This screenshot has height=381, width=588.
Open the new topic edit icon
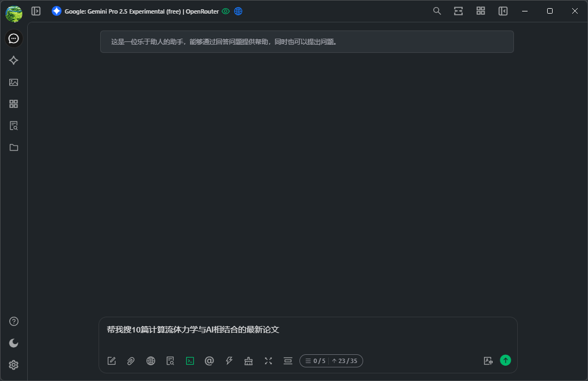click(x=112, y=361)
